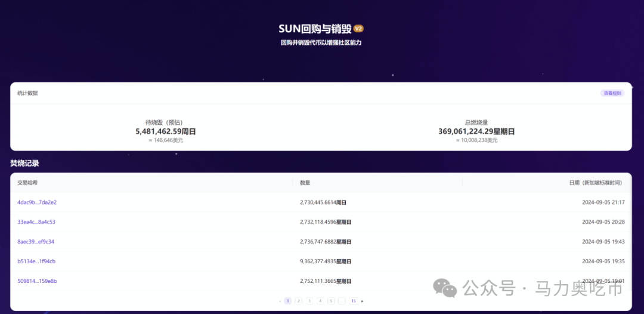Select the ≈ 148,646美元 estimate text
The height and width of the screenshot is (314, 644).
click(166, 140)
